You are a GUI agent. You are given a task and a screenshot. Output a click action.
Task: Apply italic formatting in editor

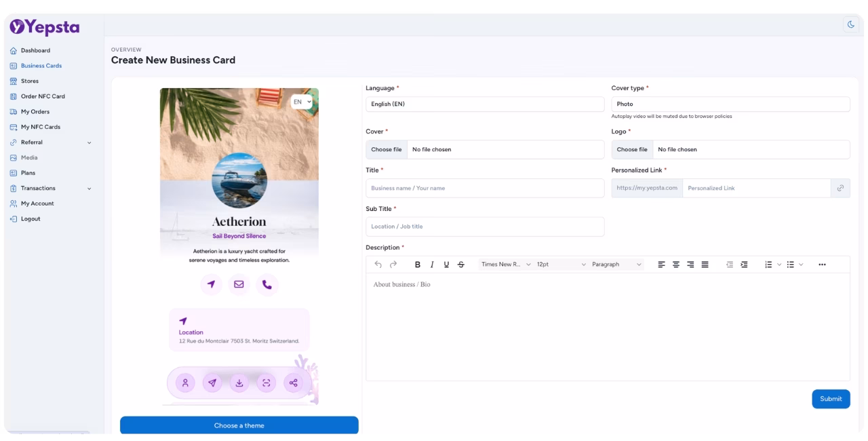tap(432, 265)
